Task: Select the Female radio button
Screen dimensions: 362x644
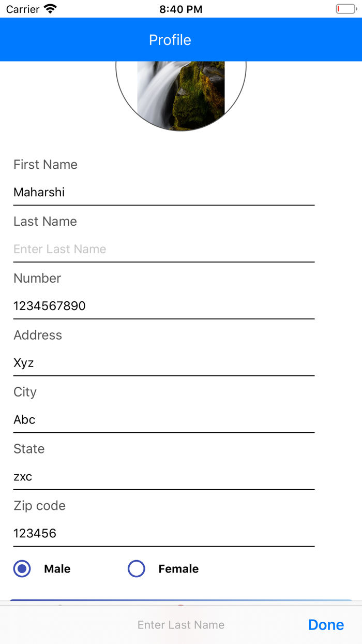Action: pyautogui.click(x=137, y=569)
